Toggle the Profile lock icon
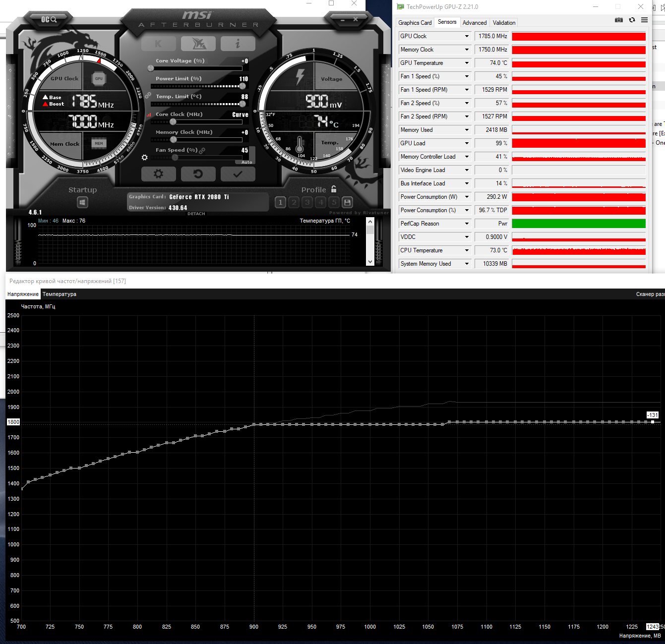The height and width of the screenshot is (644, 665). coord(334,189)
